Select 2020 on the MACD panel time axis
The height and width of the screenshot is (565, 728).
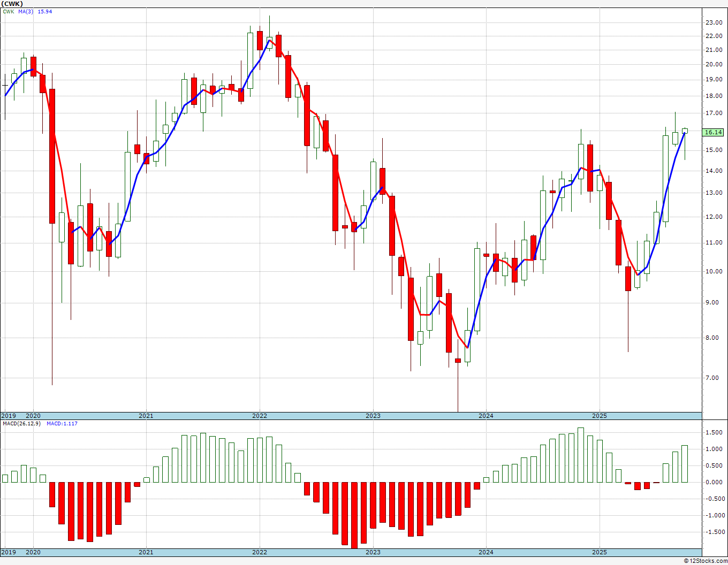(33, 552)
